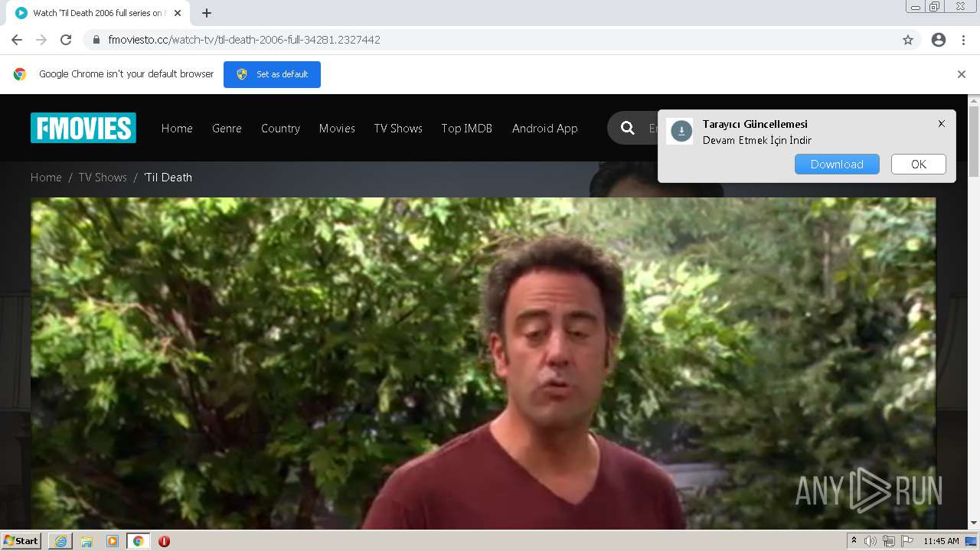Open the Windows Start menu
This screenshot has width=980, height=551.
(21, 540)
